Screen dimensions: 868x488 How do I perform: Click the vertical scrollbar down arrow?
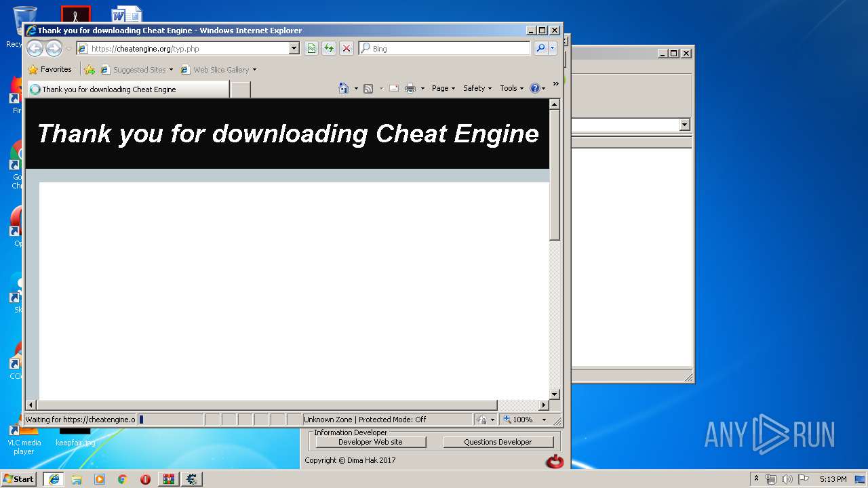coord(554,394)
